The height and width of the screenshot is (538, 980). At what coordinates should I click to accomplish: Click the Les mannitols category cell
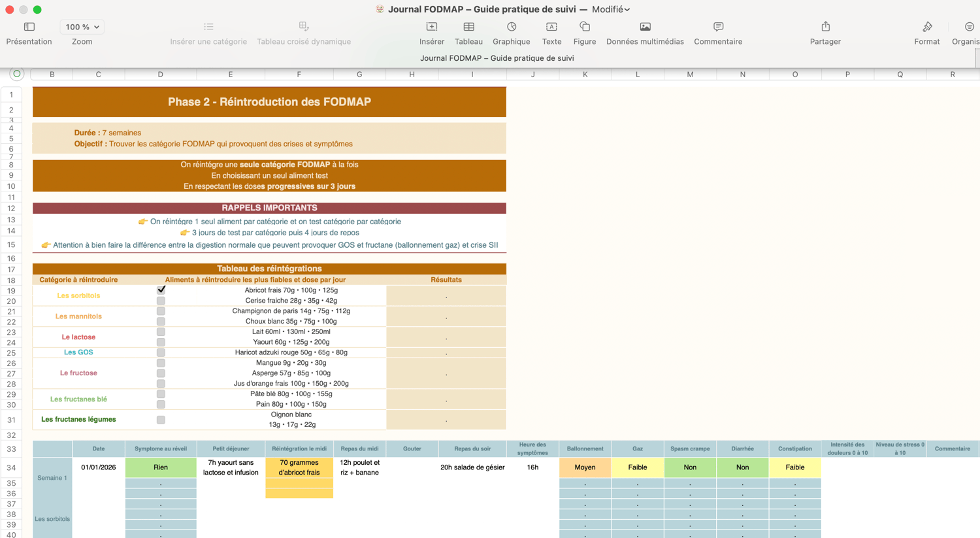78,316
